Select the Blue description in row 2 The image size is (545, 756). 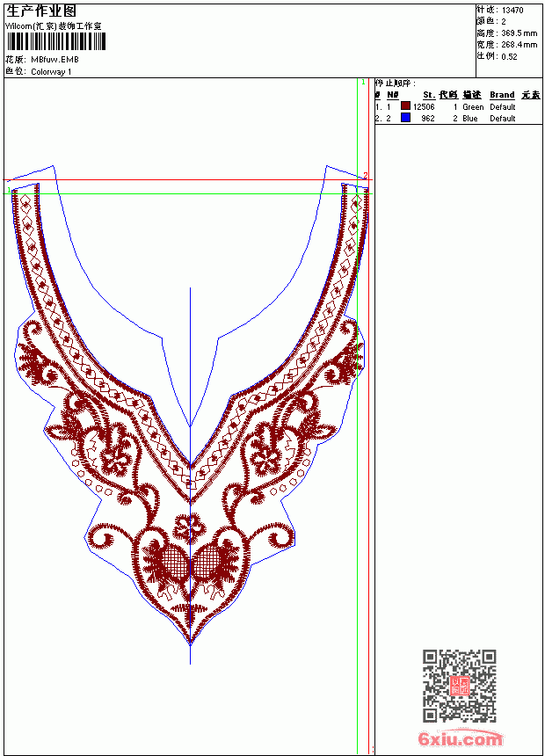point(469,118)
